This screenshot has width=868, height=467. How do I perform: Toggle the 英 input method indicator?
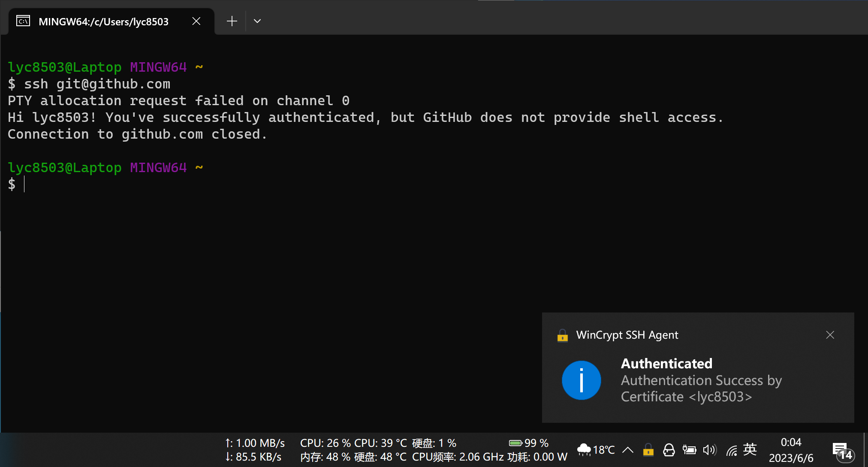click(x=750, y=450)
